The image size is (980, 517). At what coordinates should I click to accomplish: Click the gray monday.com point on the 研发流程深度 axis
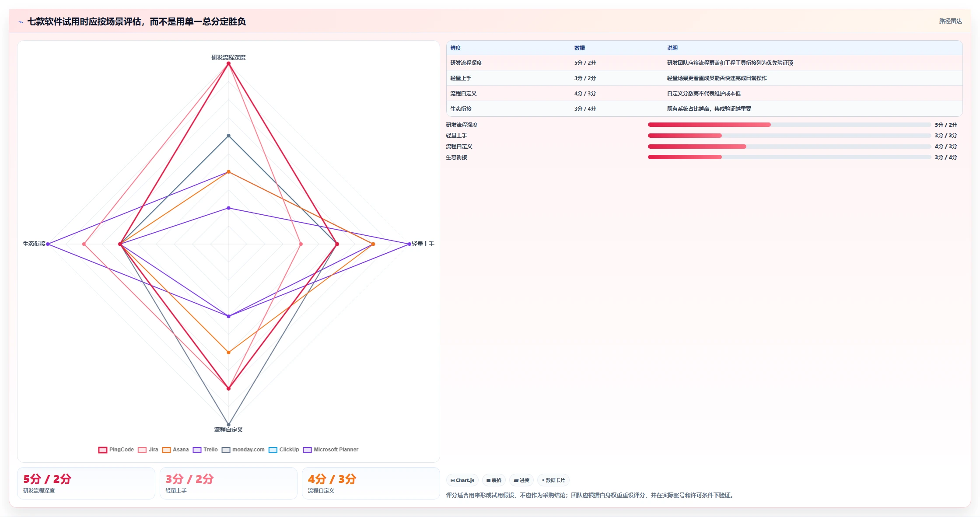pyautogui.click(x=228, y=136)
